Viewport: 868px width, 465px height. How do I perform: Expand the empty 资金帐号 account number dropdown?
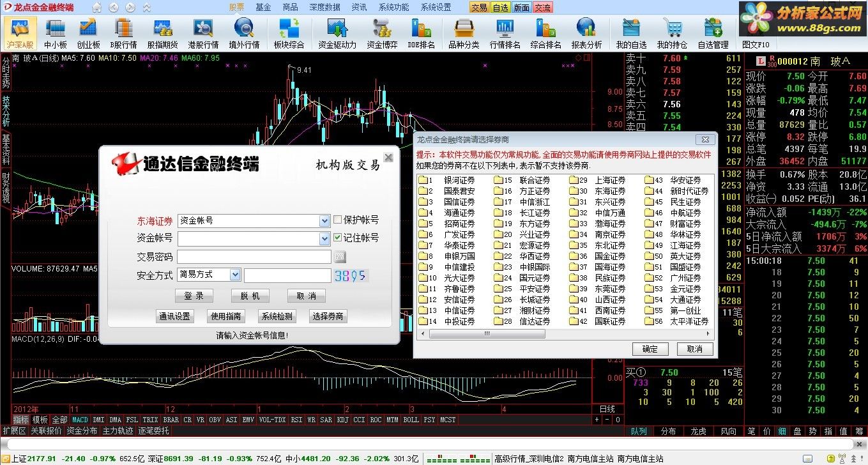[324, 239]
